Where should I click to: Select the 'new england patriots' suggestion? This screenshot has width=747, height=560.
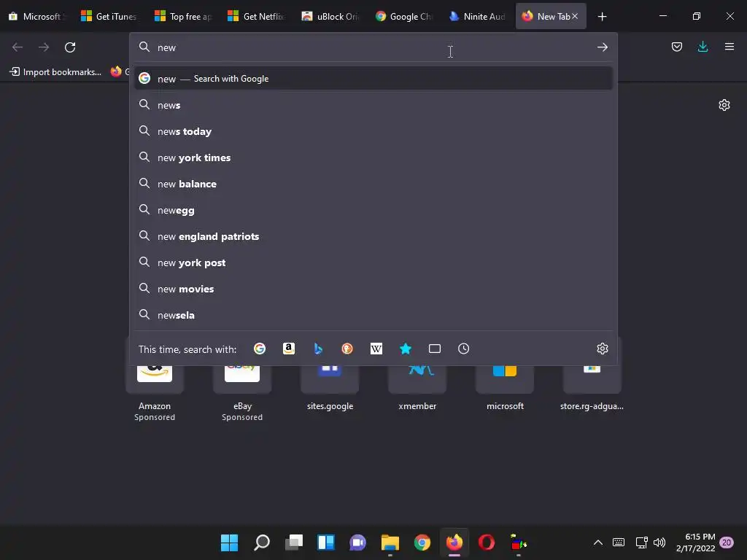pyautogui.click(x=373, y=236)
